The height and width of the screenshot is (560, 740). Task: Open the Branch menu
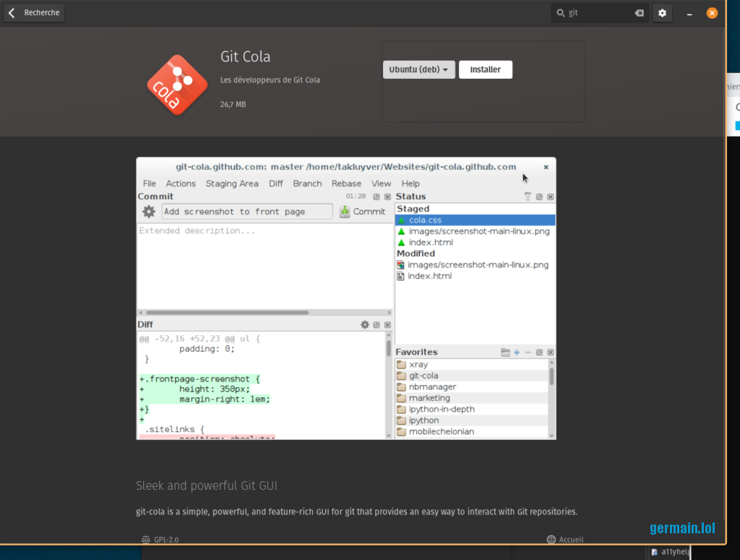307,184
